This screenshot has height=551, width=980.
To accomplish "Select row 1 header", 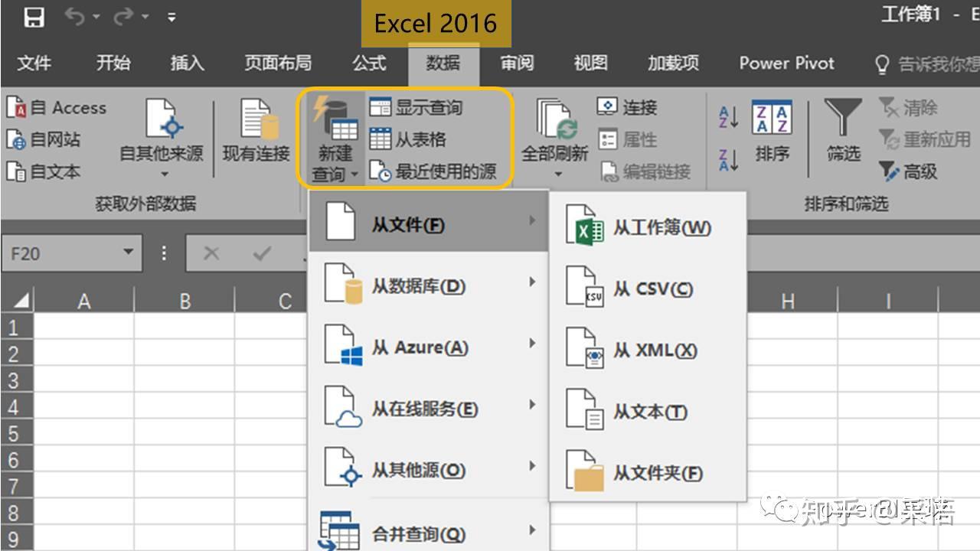I will [16, 328].
